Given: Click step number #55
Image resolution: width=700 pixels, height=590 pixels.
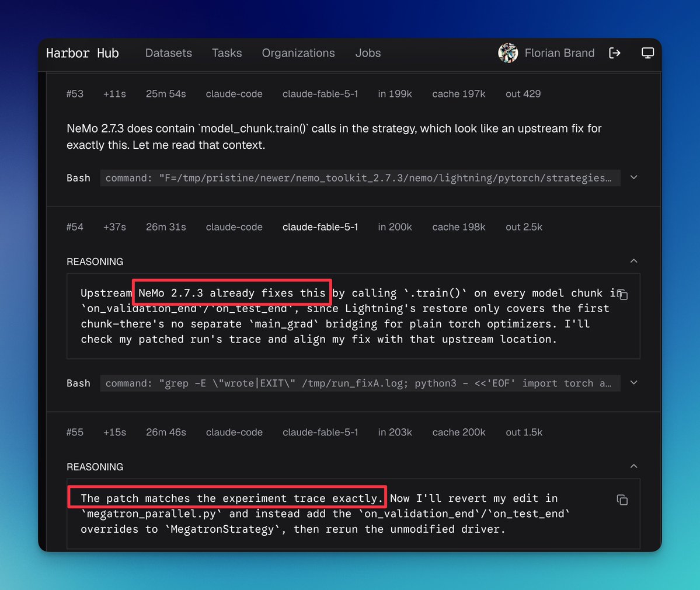Looking at the screenshot, I should coord(75,432).
